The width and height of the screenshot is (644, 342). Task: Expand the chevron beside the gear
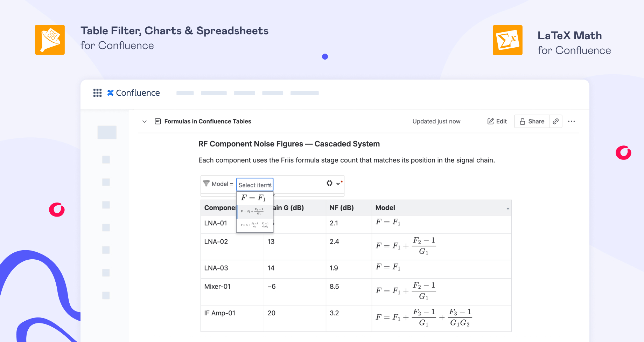tap(338, 184)
